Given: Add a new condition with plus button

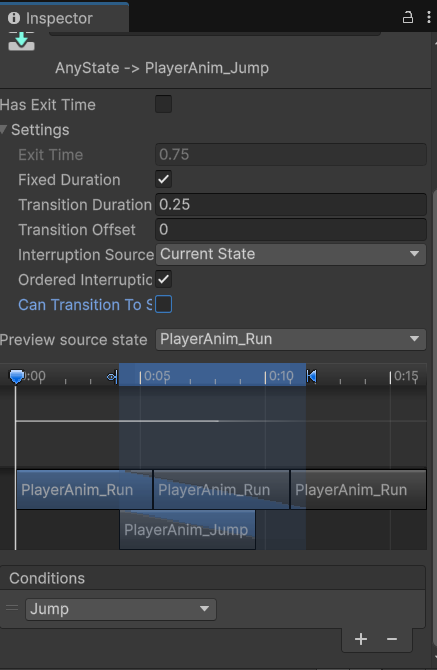Looking at the screenshot, I should pos(361,639).
